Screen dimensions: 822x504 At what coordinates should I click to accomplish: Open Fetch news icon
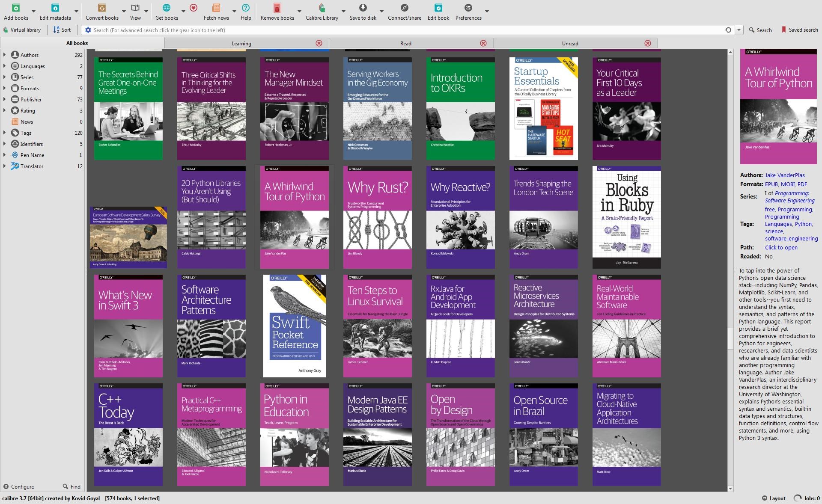(x=216, y=8)
